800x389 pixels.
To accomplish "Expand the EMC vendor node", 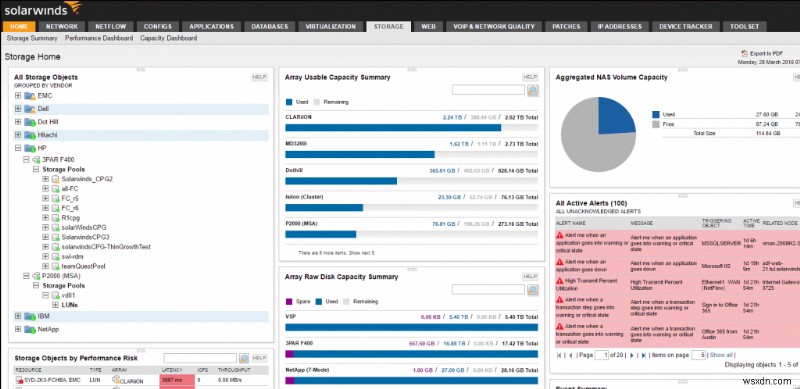I will 18,96.
